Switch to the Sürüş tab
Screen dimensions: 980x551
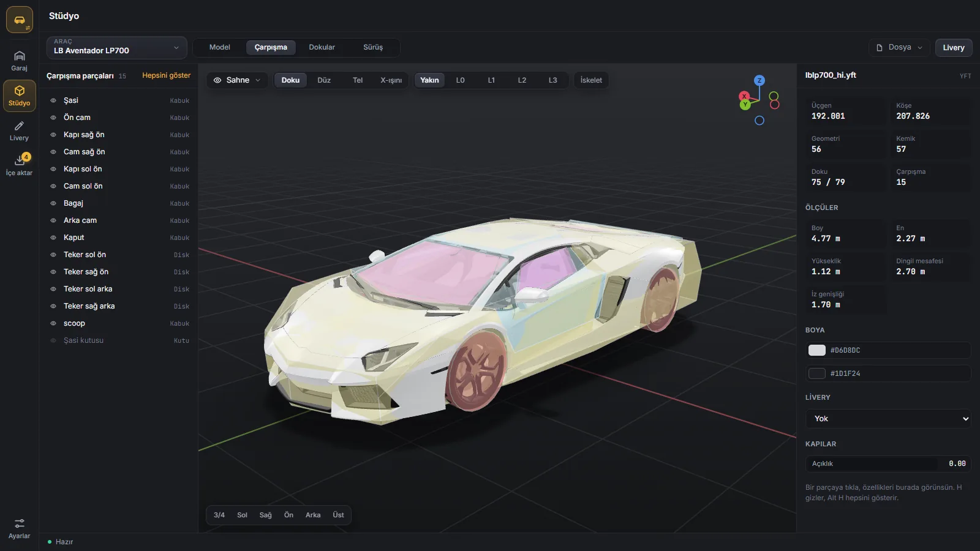[373, 47]
